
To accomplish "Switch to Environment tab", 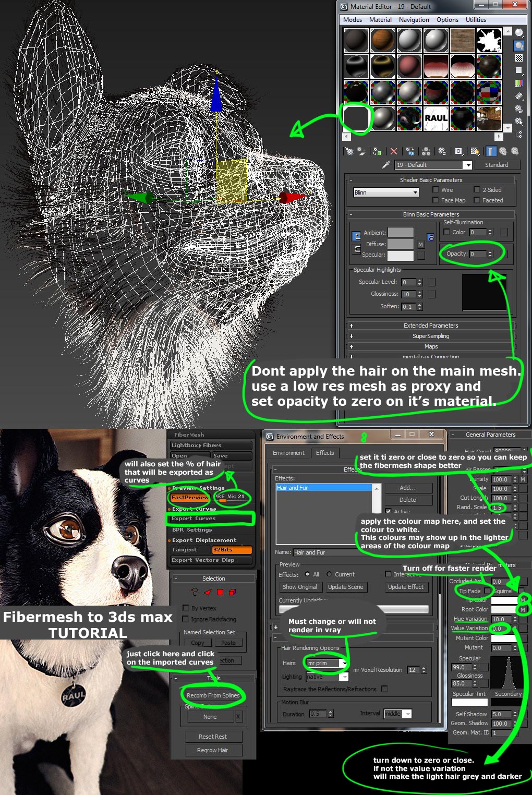I will pyautogui.click(x=288, y=453).
